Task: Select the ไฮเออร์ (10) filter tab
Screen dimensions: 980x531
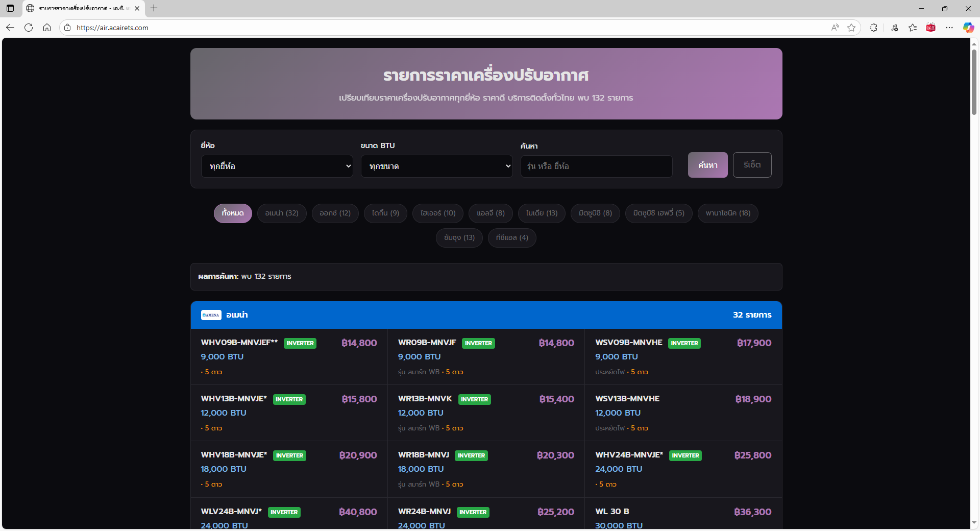Action: (x=438, y=213)
